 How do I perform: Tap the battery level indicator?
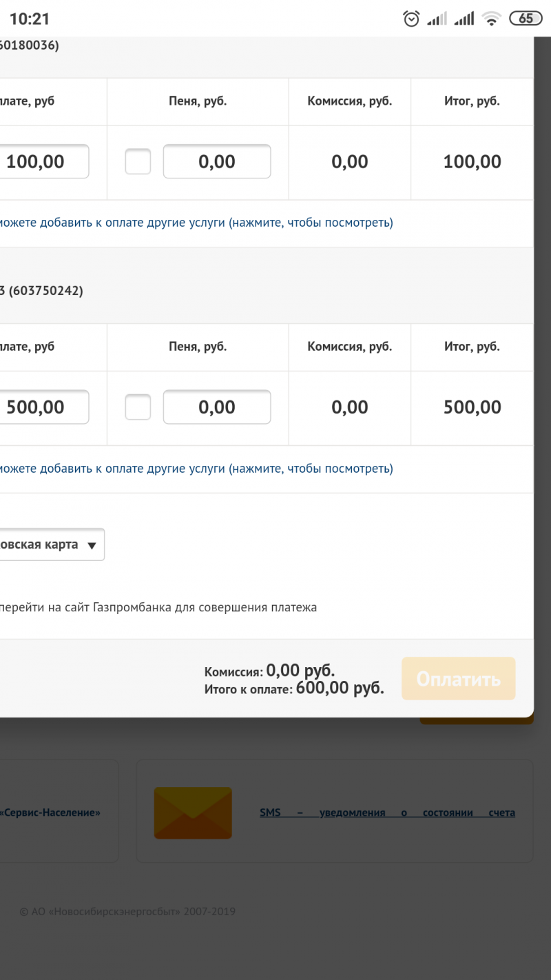click(526, 19)
